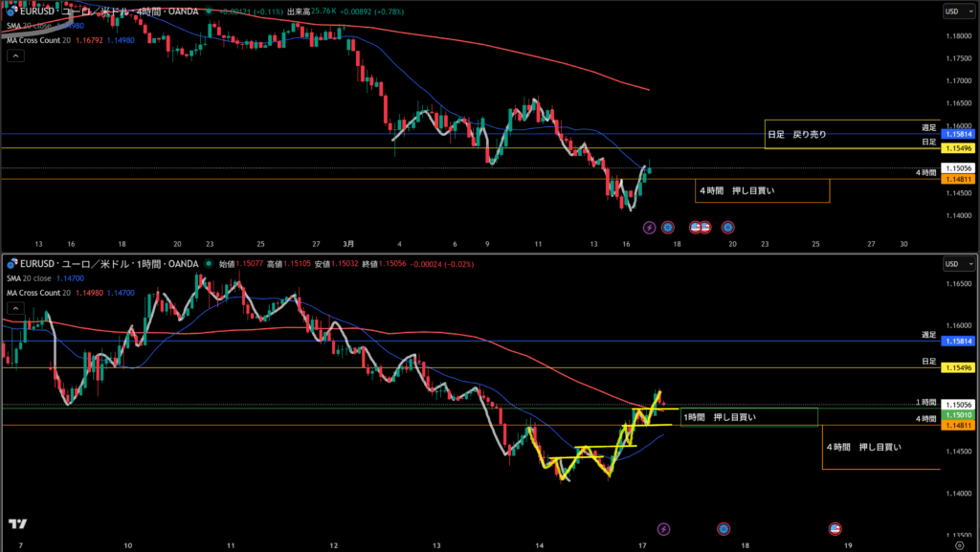Click the lightning event icon on the 4-hour chart
The image size is (980, 552).
point(650,228)
